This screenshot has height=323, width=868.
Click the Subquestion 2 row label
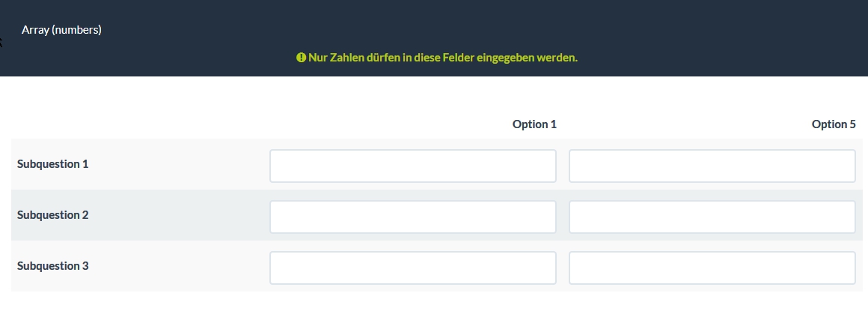(x=52, y=215)
